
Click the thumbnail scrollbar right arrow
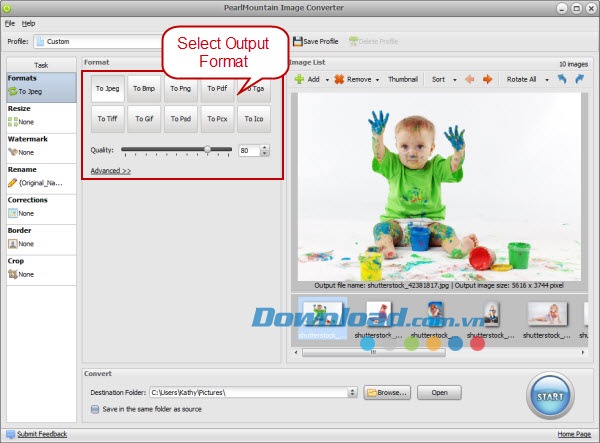point(583,352)
